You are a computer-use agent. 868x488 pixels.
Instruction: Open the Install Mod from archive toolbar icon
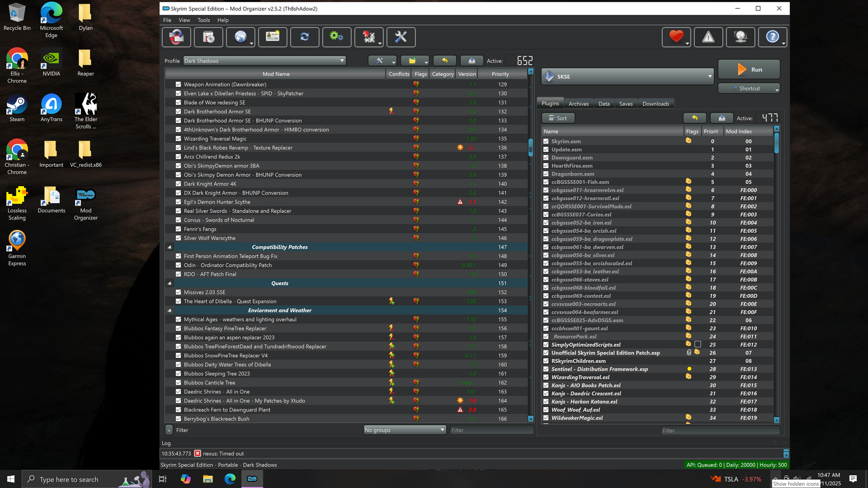point(208,37)
